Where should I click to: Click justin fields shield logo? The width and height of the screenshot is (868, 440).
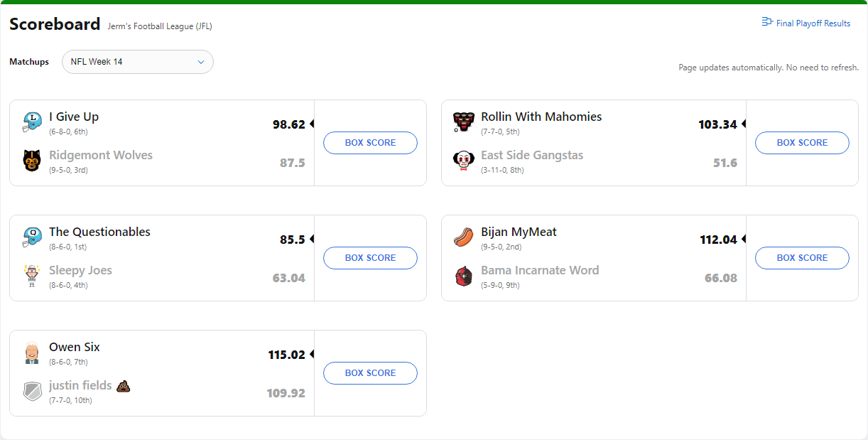[32, 391]
